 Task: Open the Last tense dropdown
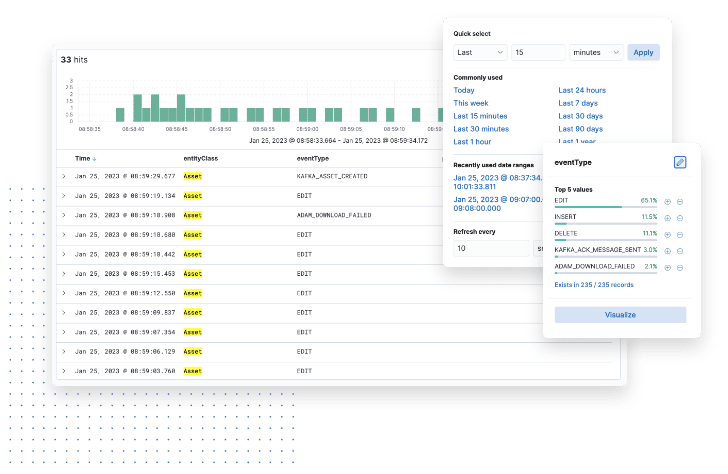(480, 52)
